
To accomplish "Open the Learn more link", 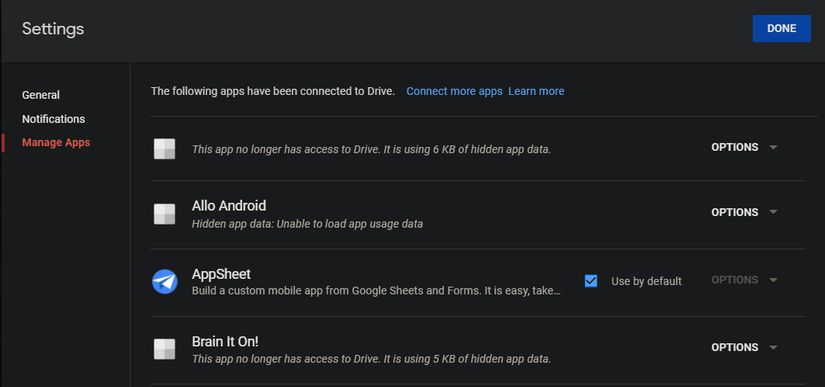I will (x=536, y=91).
